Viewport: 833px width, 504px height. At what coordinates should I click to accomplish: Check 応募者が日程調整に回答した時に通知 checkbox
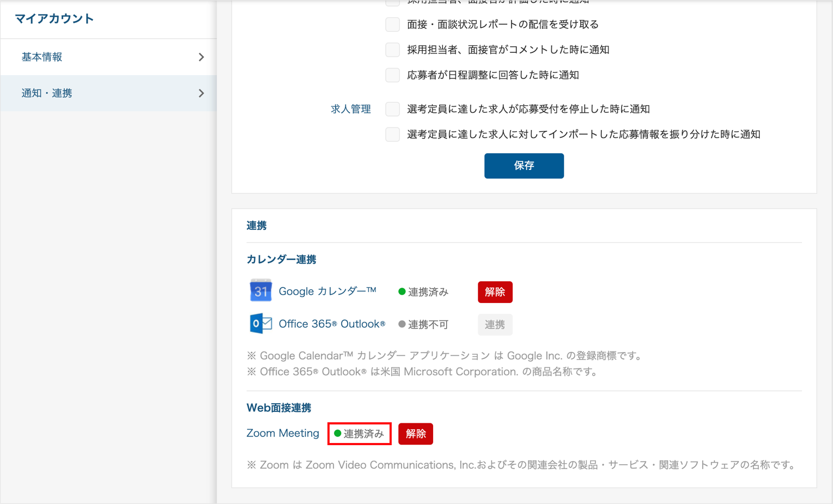tap(393, 75)
